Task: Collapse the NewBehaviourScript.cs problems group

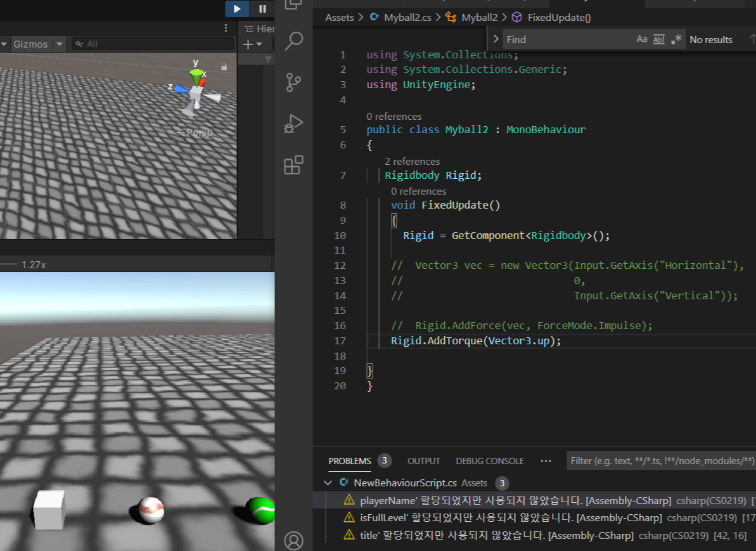Action: pos(328,483)
